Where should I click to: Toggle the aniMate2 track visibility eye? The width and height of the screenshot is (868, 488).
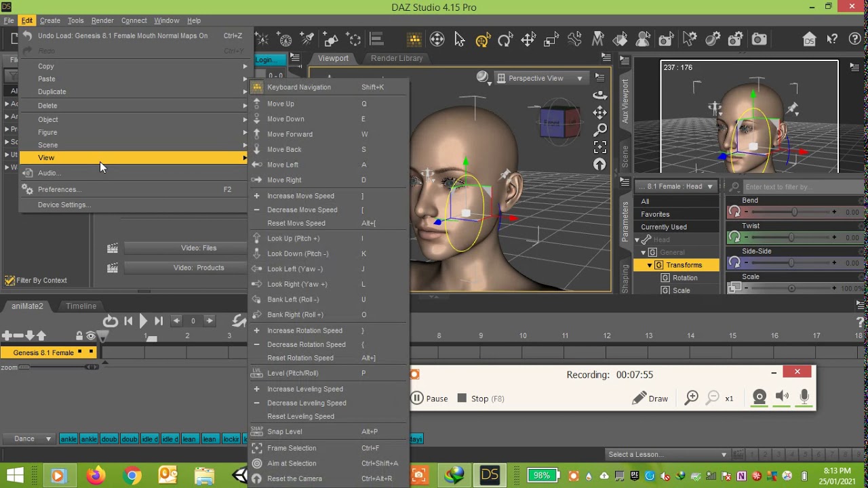(91, 335)
